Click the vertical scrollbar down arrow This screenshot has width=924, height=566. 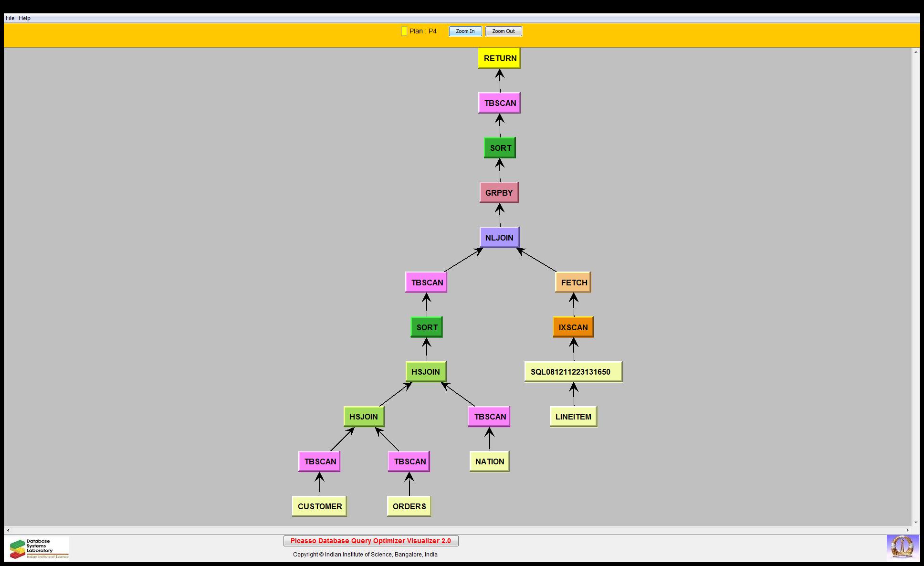915,523
